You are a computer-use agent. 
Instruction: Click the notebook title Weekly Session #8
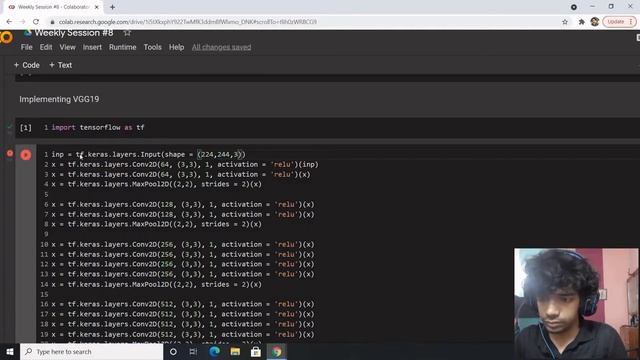(x=74, y=33)
